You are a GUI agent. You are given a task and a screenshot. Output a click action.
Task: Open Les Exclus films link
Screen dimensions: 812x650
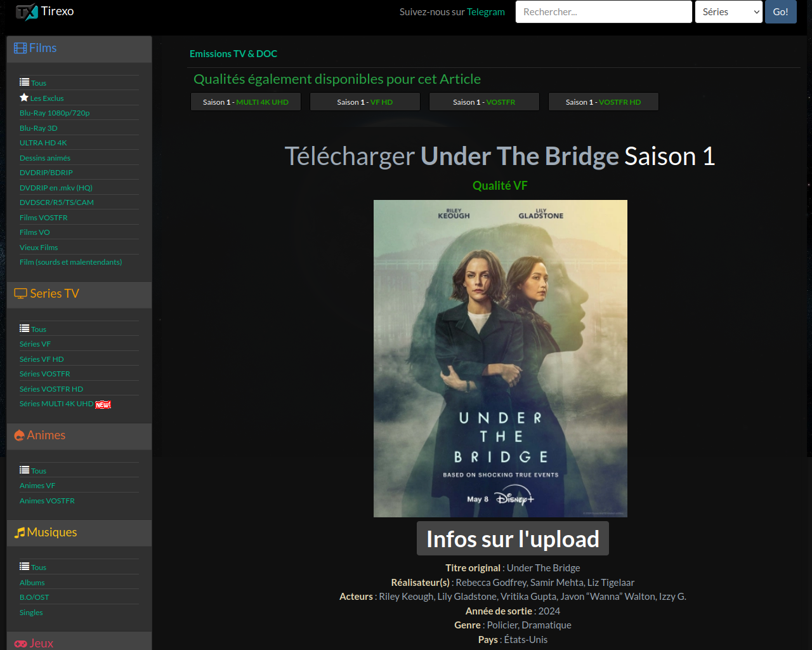(x=47, y=98)
